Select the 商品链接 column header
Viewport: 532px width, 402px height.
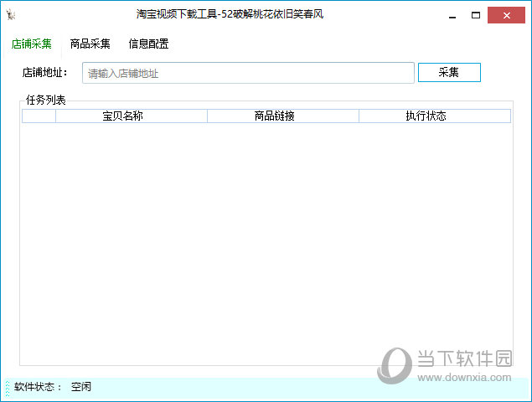[283, 116]
